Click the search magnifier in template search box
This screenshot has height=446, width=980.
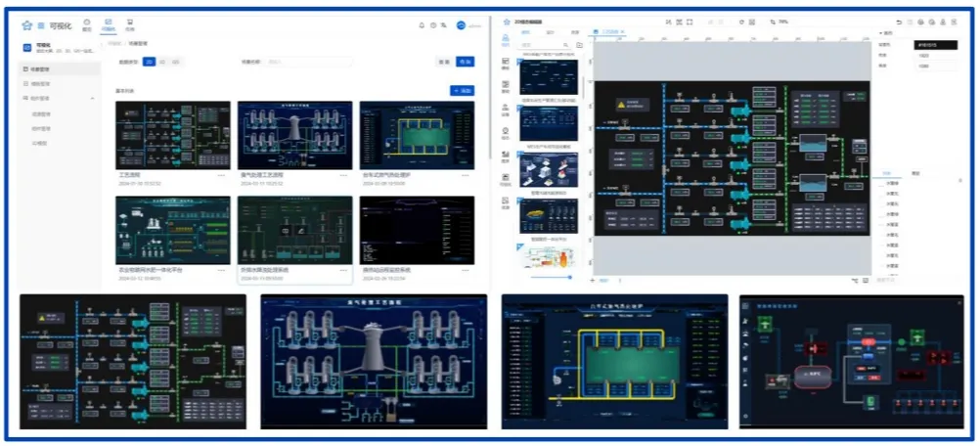[x=566, y=45]
